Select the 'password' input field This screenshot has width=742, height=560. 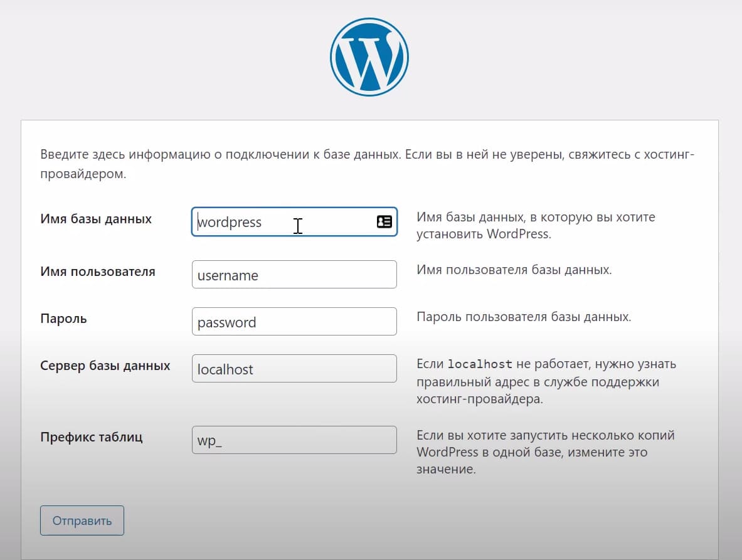pos(294,322)
